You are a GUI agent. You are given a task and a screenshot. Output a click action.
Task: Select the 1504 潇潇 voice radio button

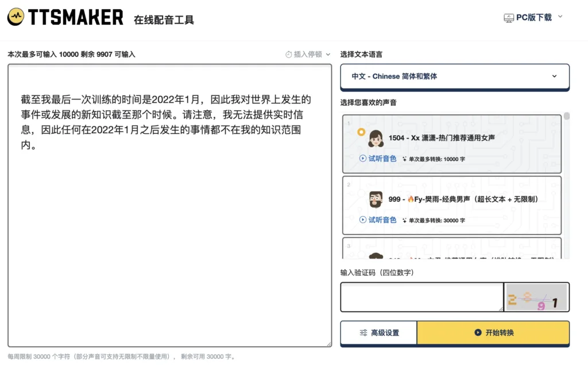(x=361, y=132)
